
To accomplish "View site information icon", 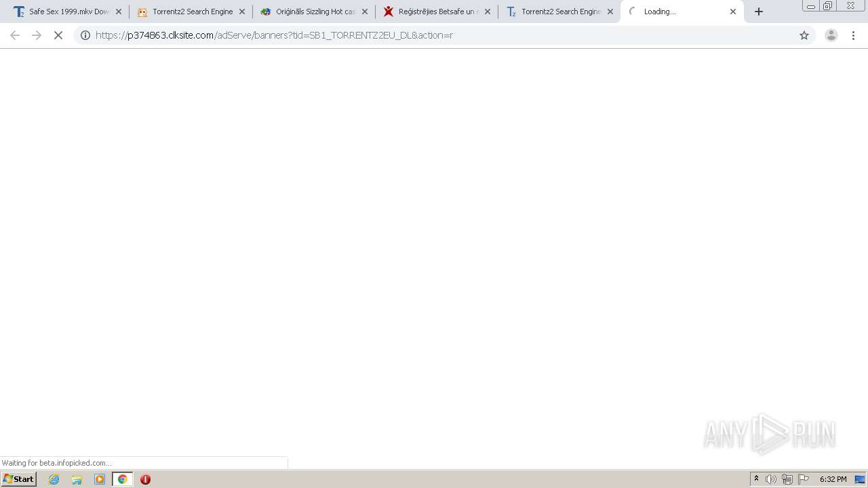I will point(85,35).
